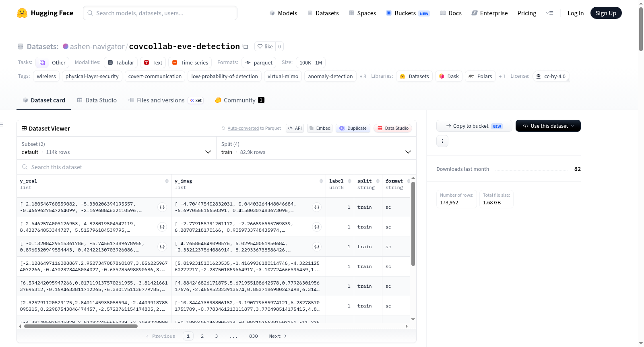The width and height of the screenshot is (644, 347).
Task: Go to page 2 of the table
Action: [x=202, y=336]
